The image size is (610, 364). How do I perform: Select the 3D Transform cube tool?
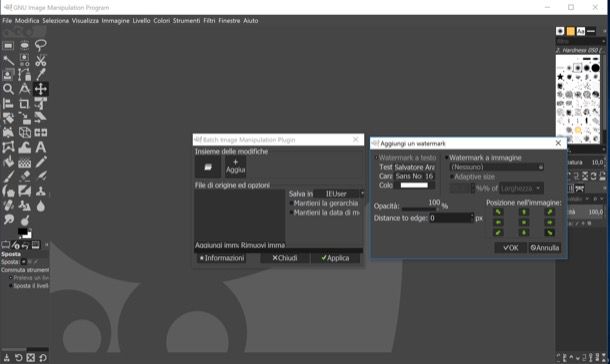tap(25, 133)
